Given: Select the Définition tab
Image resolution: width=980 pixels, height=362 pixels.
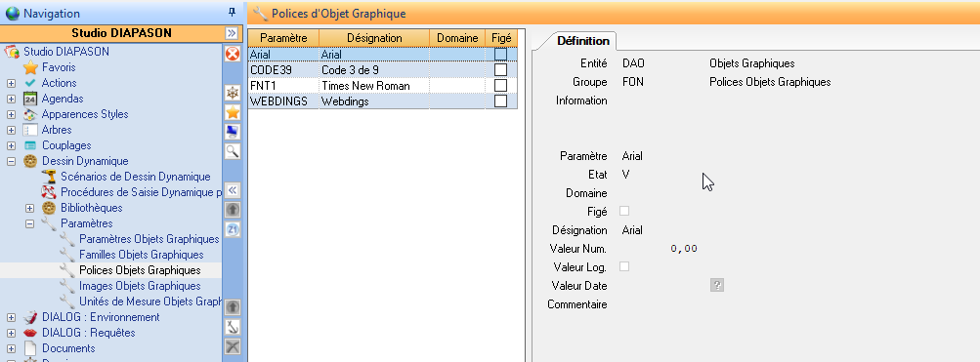Looking at the screenshot, I should coord(583,41).
